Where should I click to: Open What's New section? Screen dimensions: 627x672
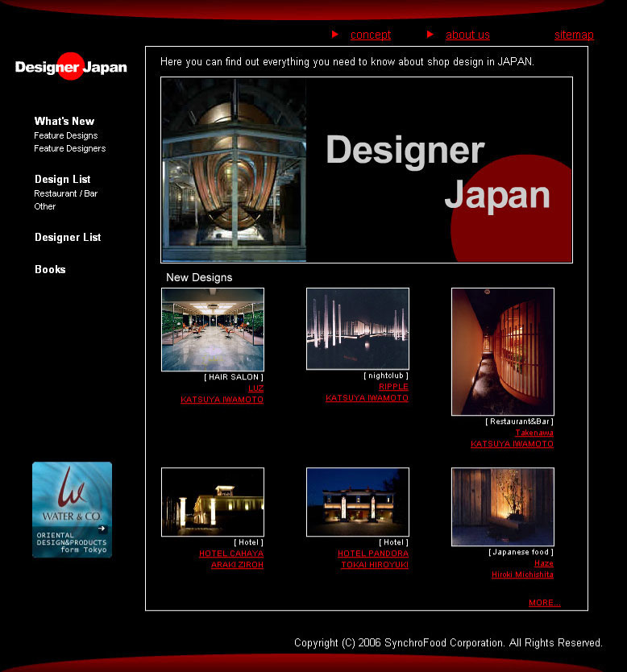tap(64, 122)
